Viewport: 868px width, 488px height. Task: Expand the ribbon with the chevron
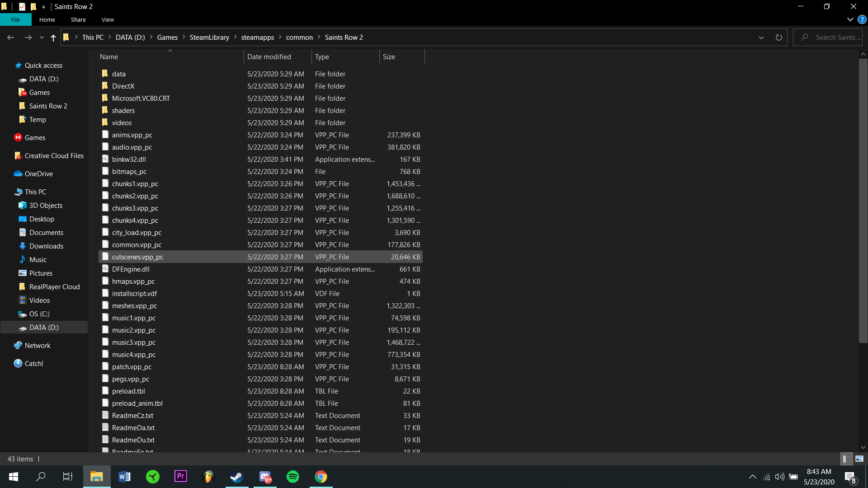(850, 19)
